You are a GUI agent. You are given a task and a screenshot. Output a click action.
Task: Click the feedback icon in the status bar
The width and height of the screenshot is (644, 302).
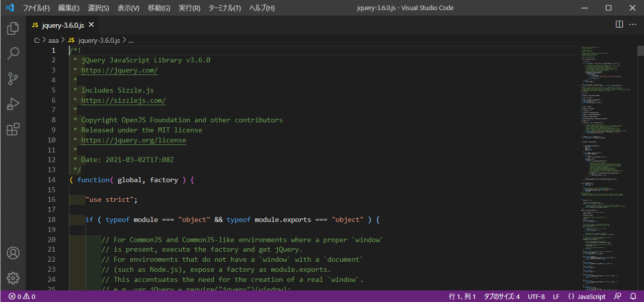click(x=617, y=296)
